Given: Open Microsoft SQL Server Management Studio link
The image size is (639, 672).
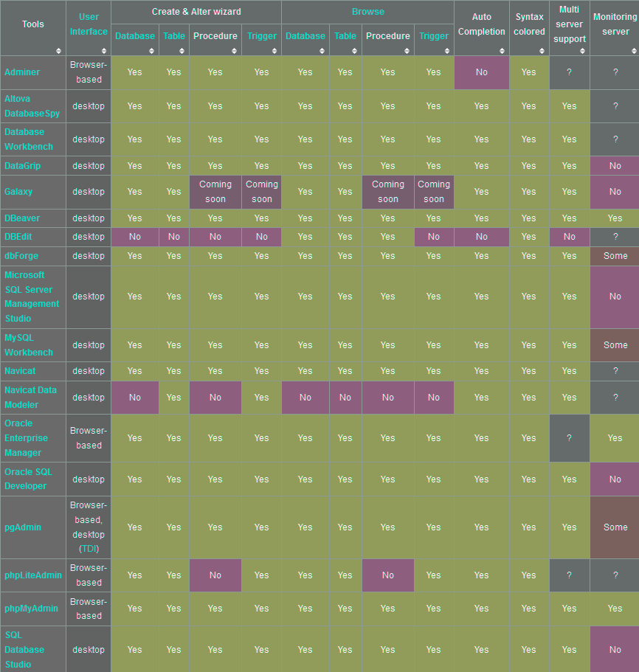Looking at the screenshot, I should 32,297.
